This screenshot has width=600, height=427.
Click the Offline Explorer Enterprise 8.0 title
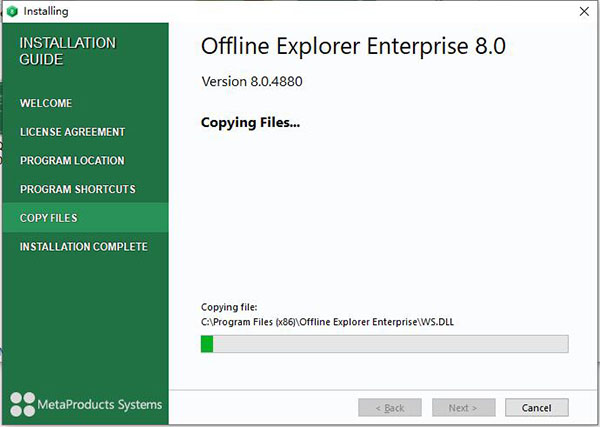click(x=353, y=46)
